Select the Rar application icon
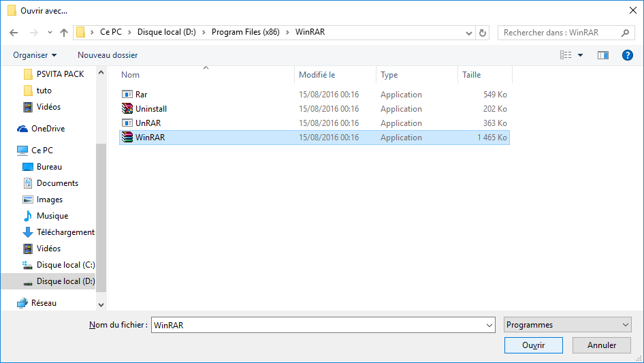The image size is (644, 363). tap(127, 94)
